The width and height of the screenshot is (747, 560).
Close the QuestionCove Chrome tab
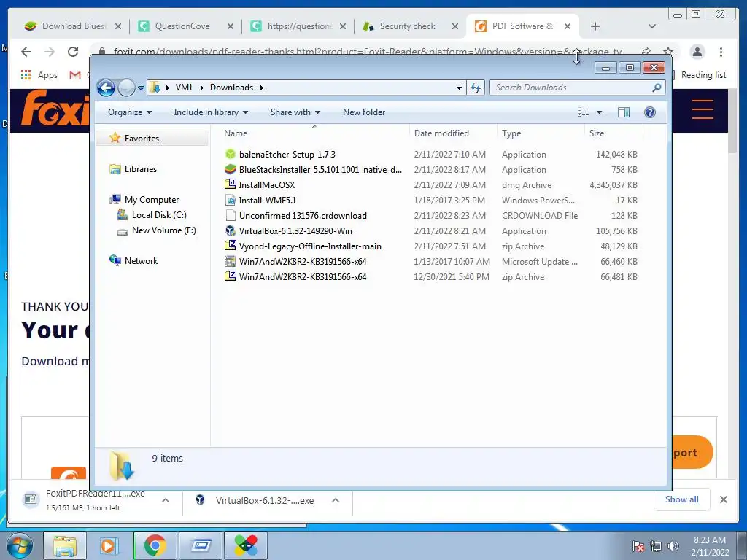(231, 26)
